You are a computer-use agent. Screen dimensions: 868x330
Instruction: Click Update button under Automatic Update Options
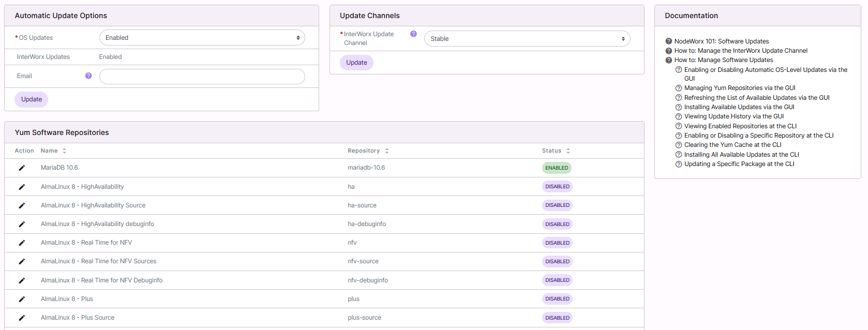tap(32, 99)
